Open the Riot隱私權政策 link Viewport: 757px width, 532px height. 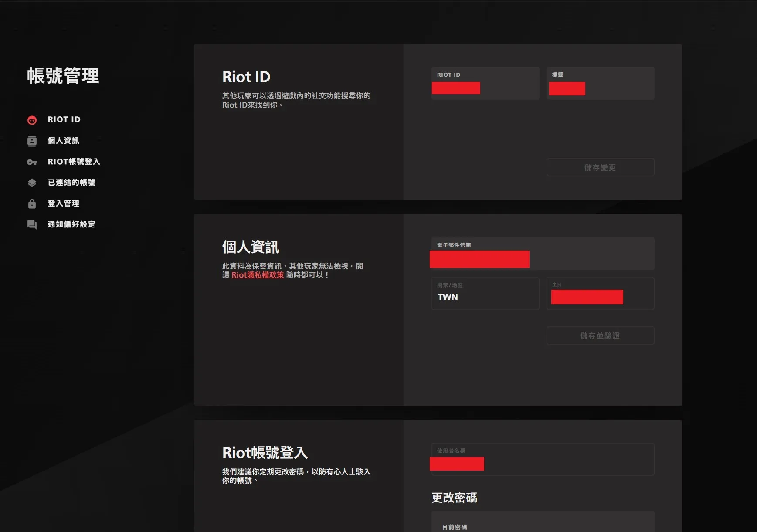click(x=258, y=275)
